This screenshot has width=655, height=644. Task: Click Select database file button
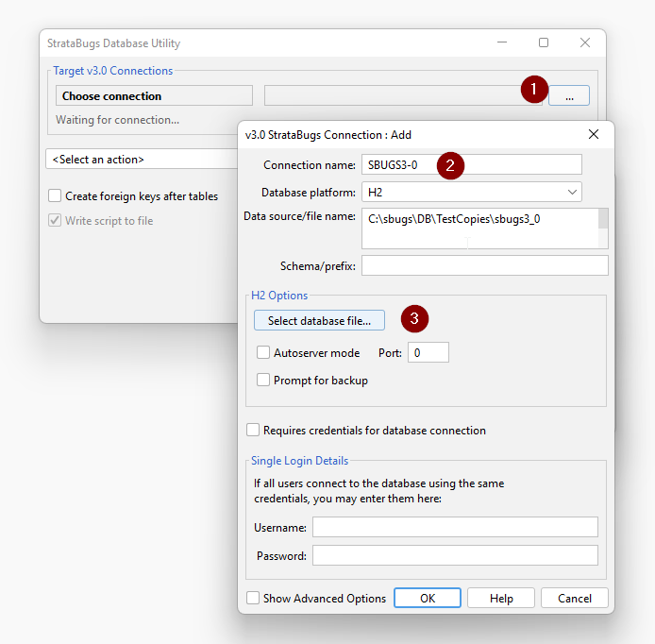pyautogui.click(x=319, y=320)
